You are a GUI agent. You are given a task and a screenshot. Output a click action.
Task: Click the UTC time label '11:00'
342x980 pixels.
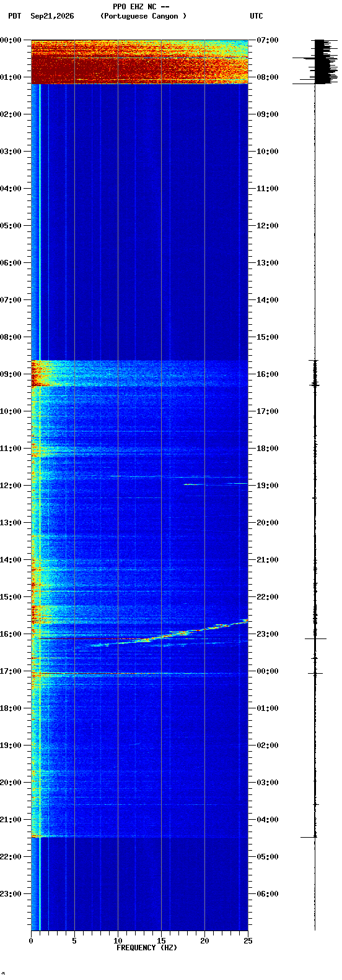tap(268, 189)
